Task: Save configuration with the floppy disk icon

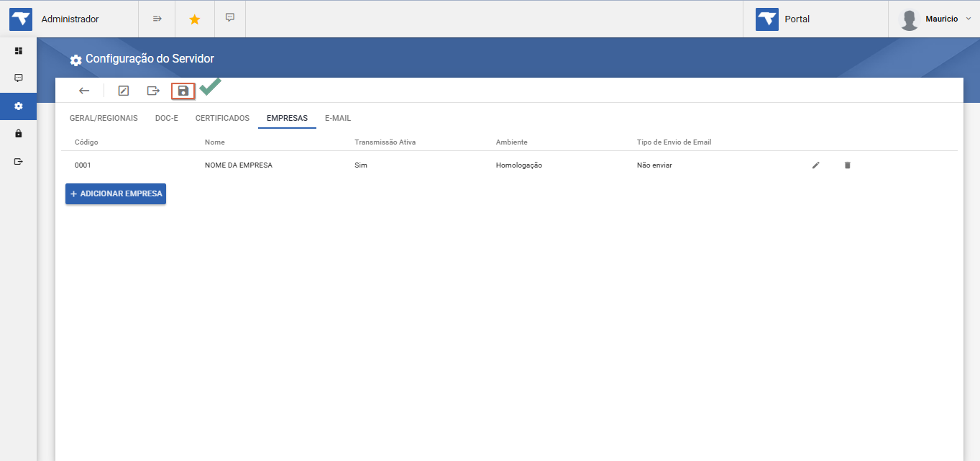Action: [x=183, y=91]
